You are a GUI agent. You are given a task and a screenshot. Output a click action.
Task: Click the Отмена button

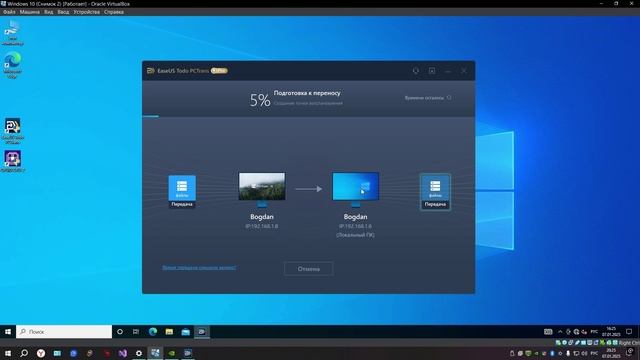(309, 269)
